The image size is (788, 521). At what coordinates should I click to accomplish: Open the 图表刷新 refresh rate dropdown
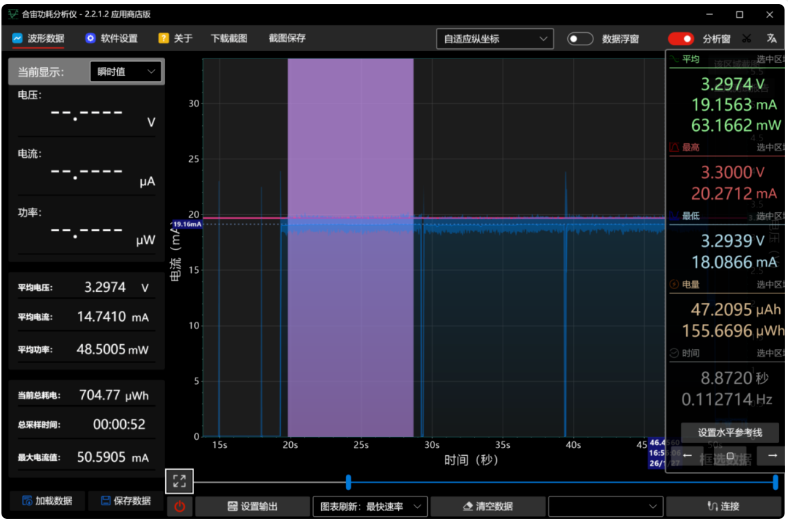point(370,506)
